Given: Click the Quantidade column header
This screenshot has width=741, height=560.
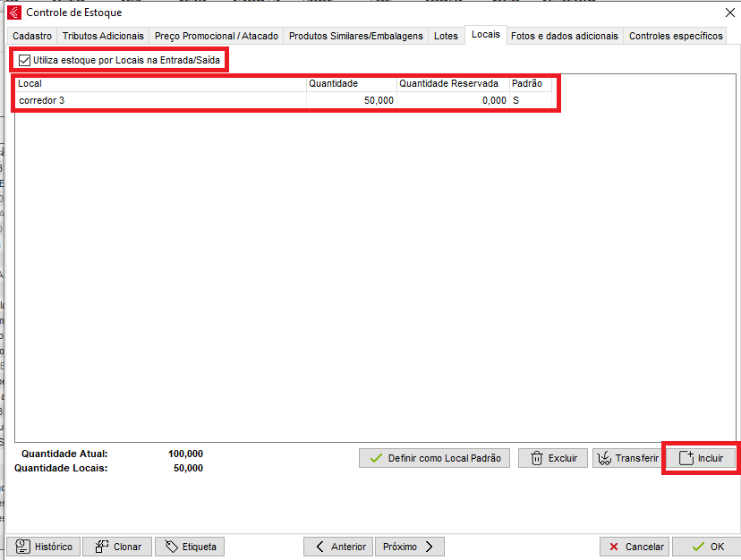Looking at the screenshot, I should point(351,83).
